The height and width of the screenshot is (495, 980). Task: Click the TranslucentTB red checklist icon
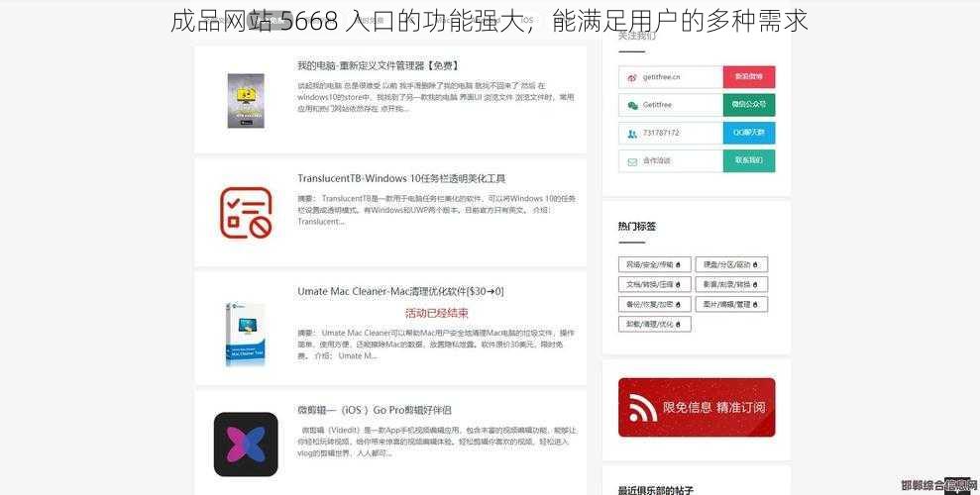tap(247, 213)
